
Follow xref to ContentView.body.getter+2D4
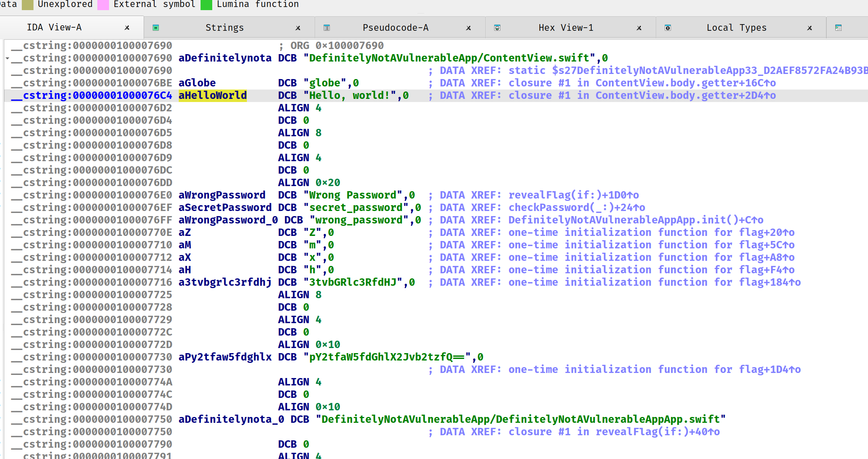point(642,95)
